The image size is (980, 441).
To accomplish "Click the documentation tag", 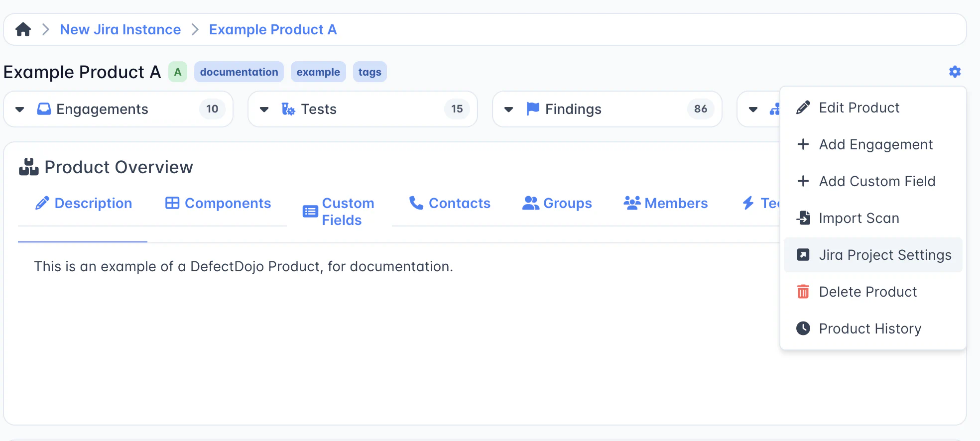I will coord(239,72).
